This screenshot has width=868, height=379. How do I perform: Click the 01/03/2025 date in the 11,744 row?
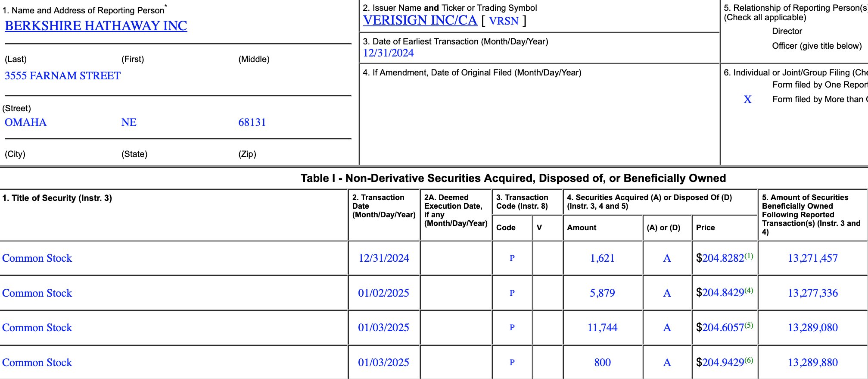click(x=384, y=328)
